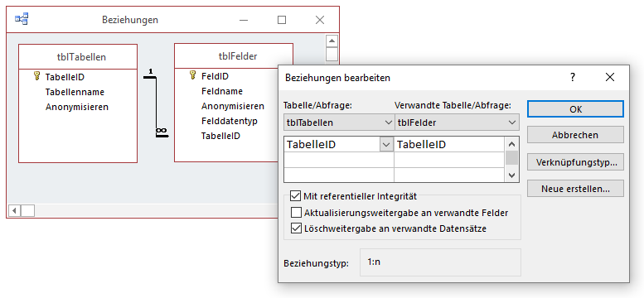644x298 pixels.
Task: Click the key icon next to TabelleID in tblTabellen
Action: point(37,76)
